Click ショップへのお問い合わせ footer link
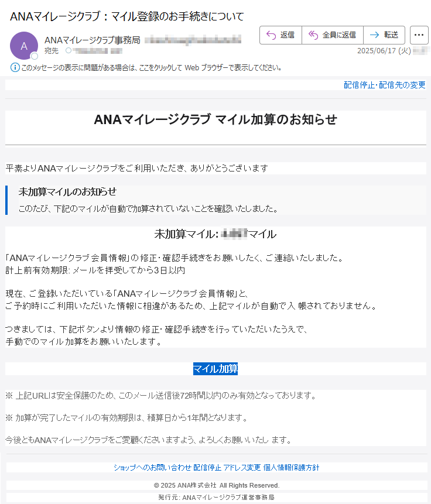The image size is (431, 504). coord(152,467)
